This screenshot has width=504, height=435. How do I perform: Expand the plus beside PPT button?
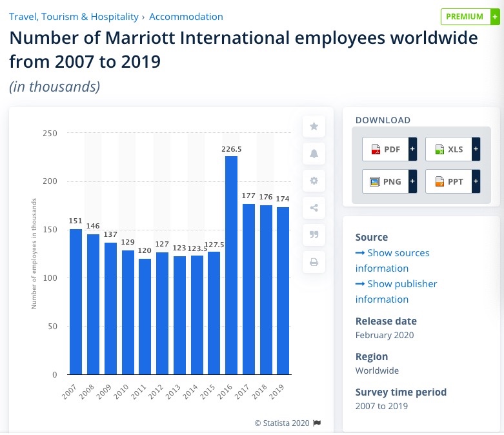476,181
